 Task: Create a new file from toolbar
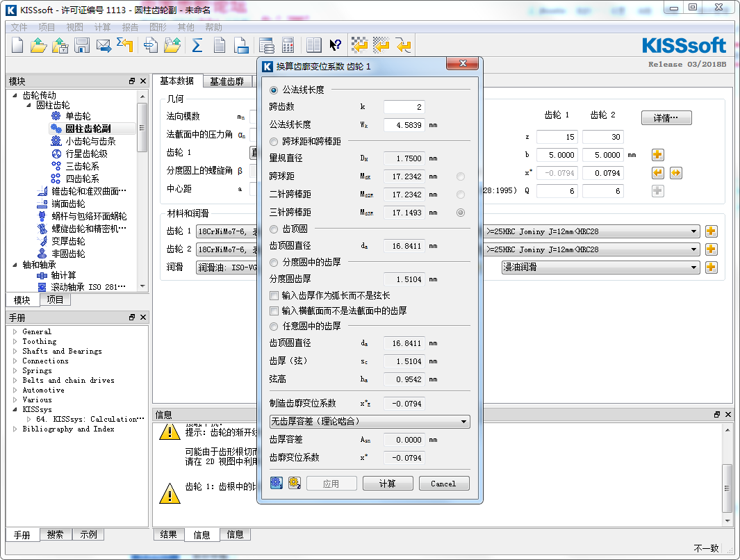click(17, 45)
